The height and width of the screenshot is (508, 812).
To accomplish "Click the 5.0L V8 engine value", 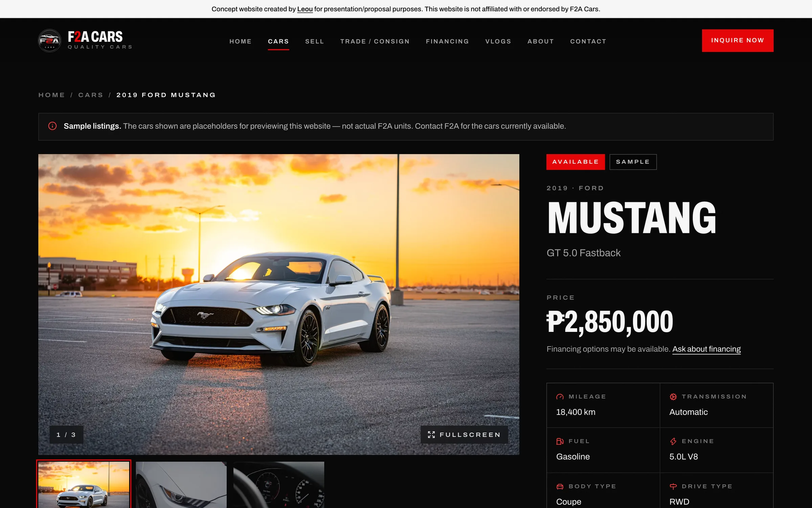I will pos(683,457).
